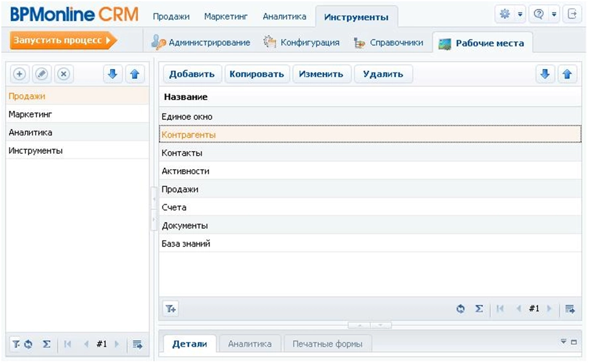Open the help question mark icon
589x364 pixels.
pos(539,15)
